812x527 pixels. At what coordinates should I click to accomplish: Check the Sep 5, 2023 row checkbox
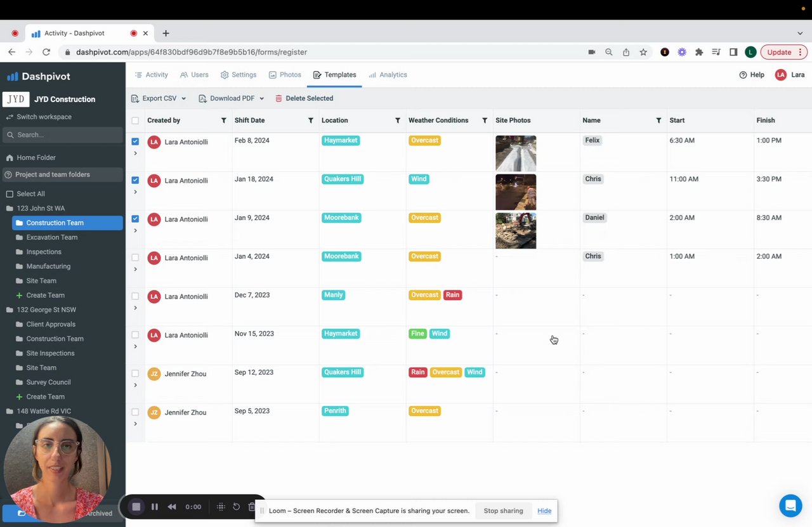[135, 412]
